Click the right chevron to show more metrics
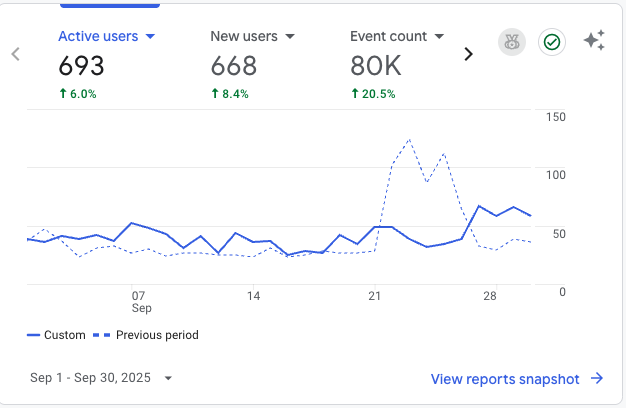Viewport: 626px width, 408px height. tap(468, 54)
